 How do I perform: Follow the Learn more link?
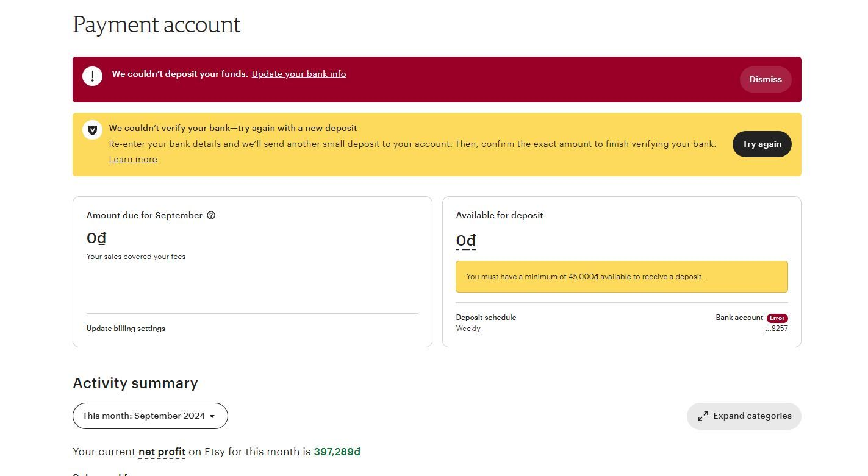tap(133, 160)
